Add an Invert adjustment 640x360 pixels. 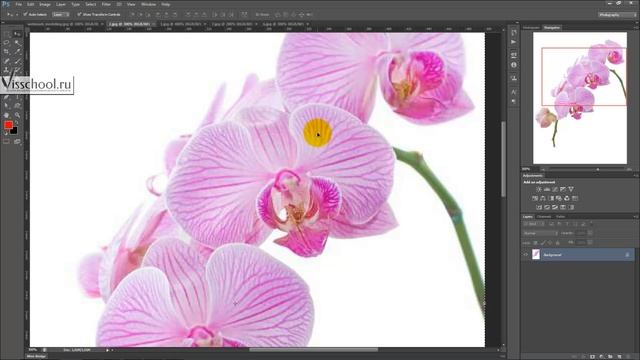539,207
